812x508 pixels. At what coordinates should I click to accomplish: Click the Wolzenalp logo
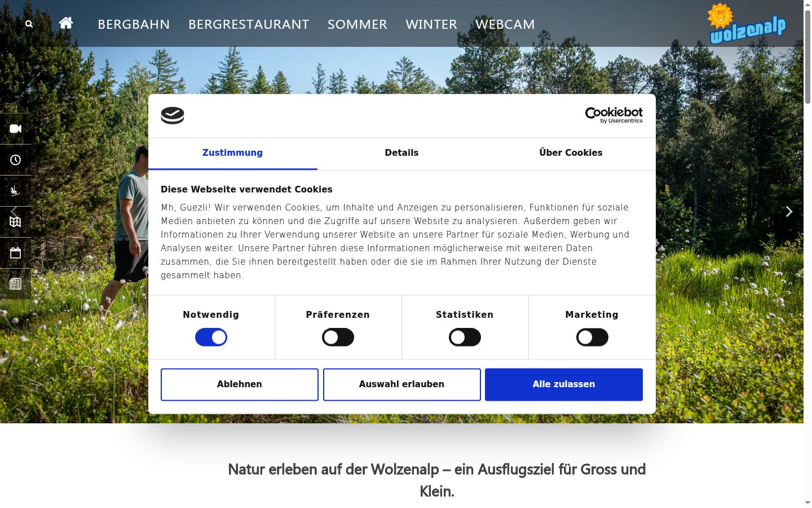pyautogui.click(x=747, y=24)
